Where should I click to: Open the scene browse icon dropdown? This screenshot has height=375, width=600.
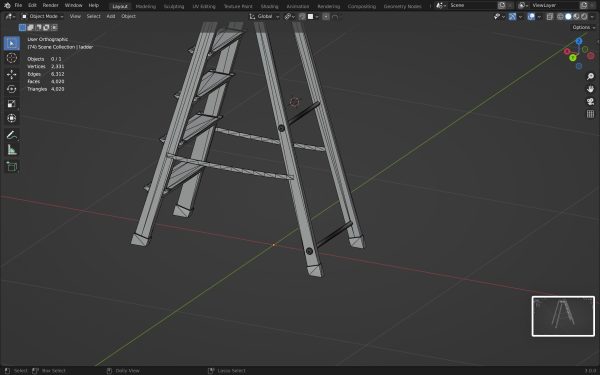(x=441, y=5)
